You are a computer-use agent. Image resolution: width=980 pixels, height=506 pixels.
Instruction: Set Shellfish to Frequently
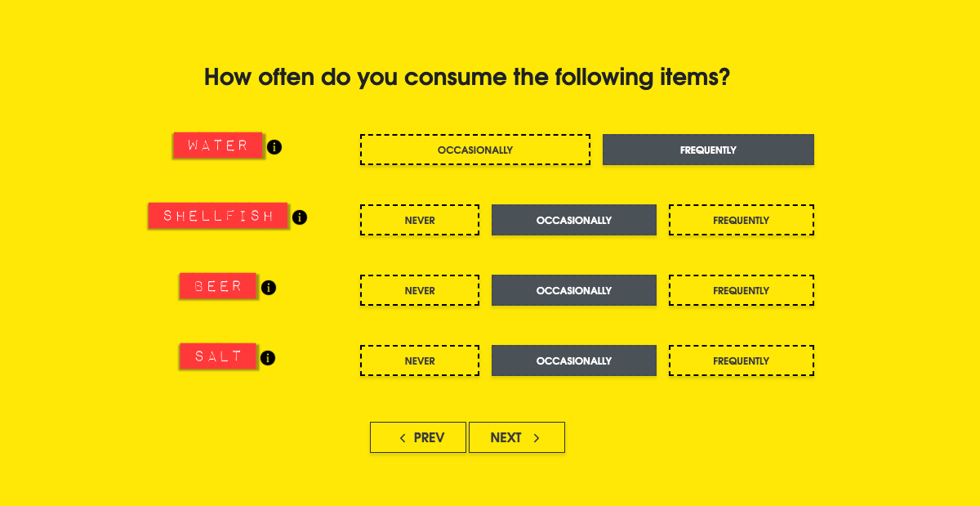click(741, 220)
